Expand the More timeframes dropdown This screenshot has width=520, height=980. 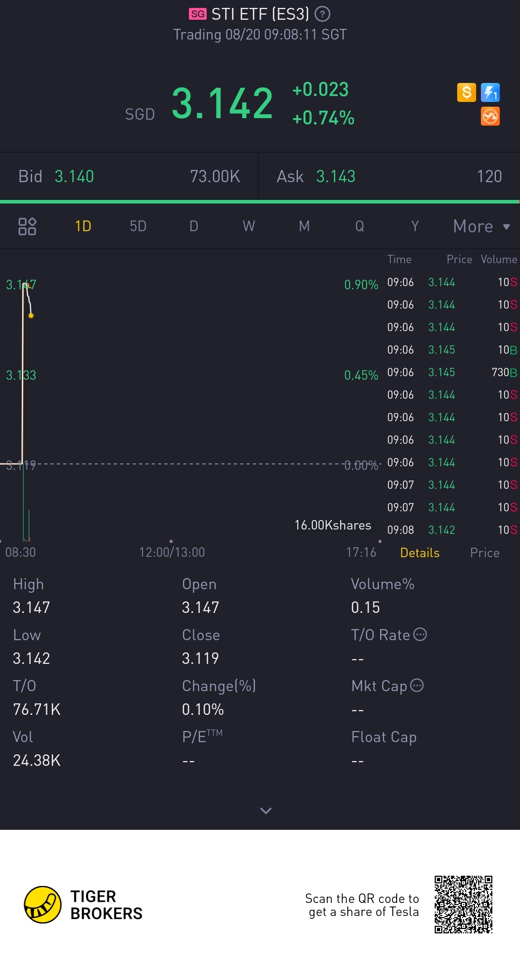coord(481,226)
